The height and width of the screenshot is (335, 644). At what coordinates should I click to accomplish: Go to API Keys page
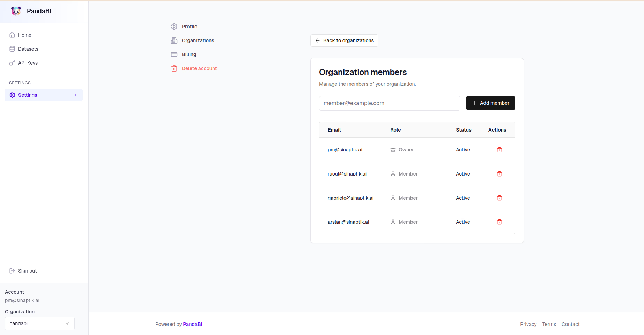click(x=44, y=63)
